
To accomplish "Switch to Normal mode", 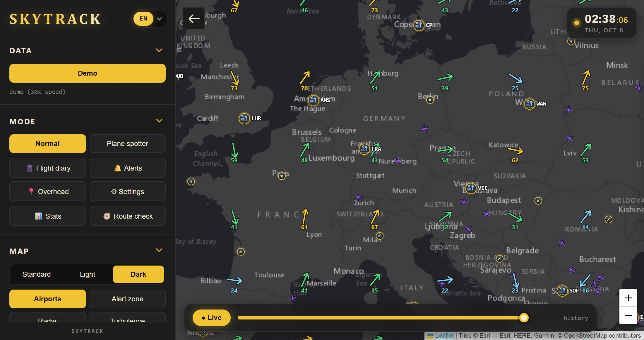I will [x=48, y=144].
